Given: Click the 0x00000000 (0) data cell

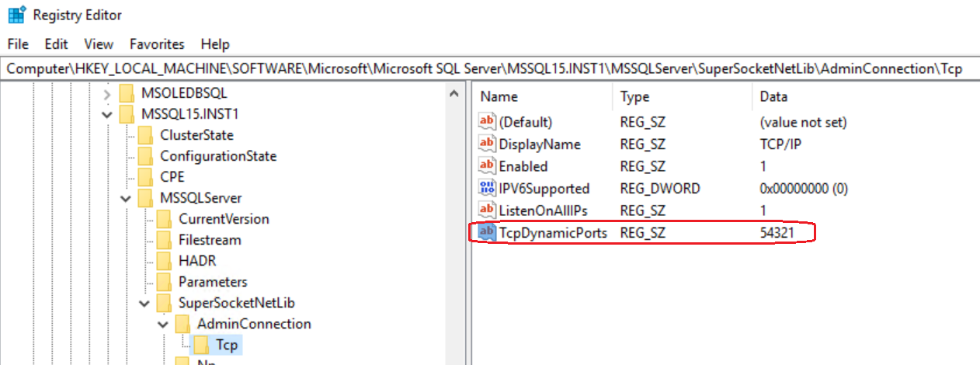Looking at the screenshot, I should pyautogui.click(x=803, y=188).
